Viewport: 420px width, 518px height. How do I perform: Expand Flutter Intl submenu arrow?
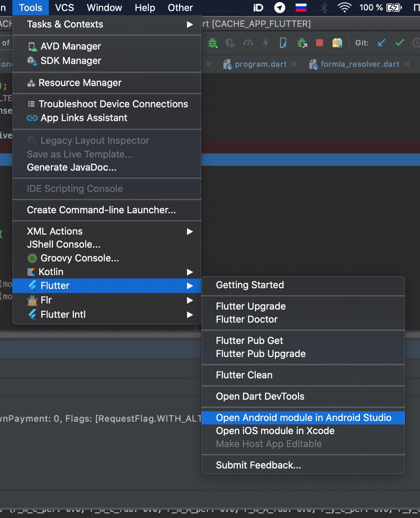coord(190,315)
